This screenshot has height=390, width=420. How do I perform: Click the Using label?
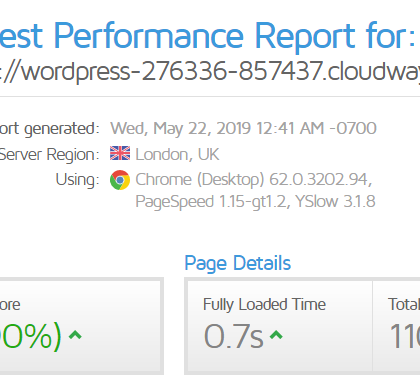pyautogui.click(x=77, y=180)
